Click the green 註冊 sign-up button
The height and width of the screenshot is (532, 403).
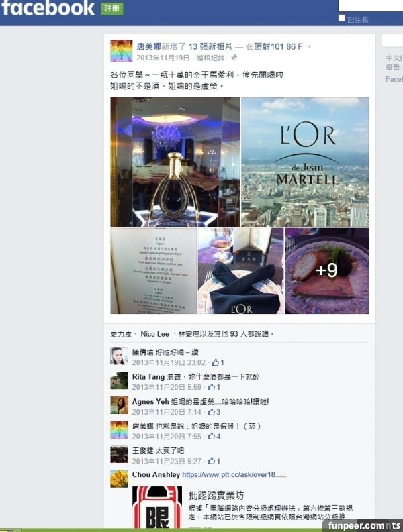pyautogui.click(x=111, y=9)
